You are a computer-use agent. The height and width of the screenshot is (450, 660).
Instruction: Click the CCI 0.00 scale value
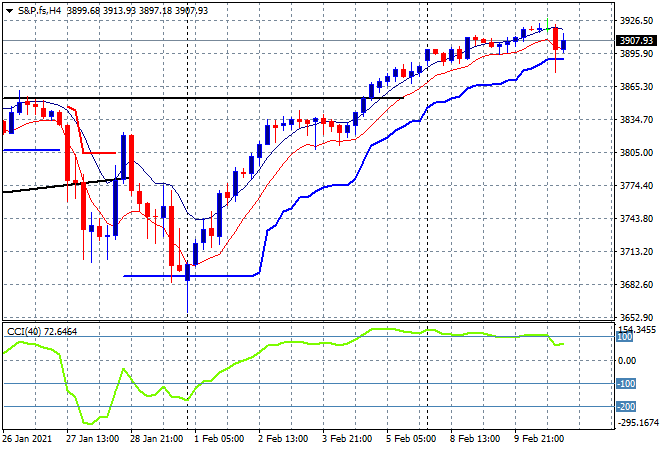pyautogui.click(x=628, y=360)
